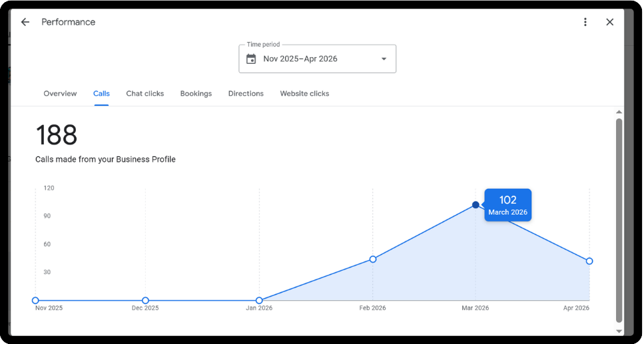Open the three-dot more options menu
This screenshot has height=344, width=644.
(x=585, y=22)
